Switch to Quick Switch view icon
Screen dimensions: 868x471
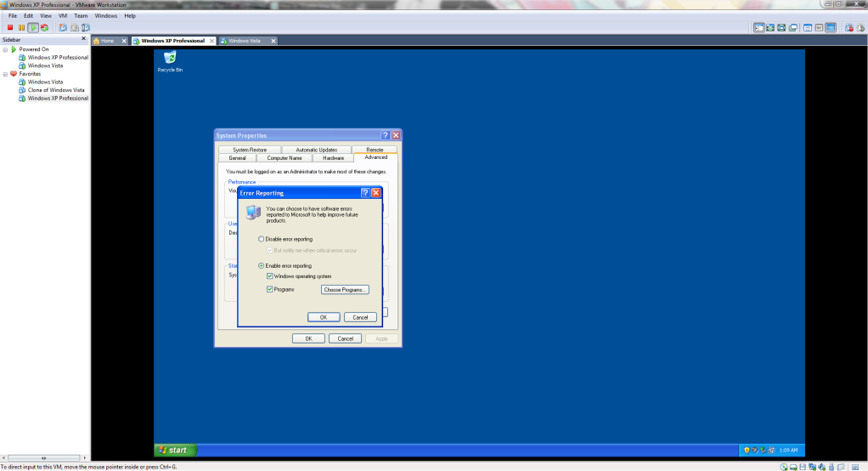tap(770, 28)
